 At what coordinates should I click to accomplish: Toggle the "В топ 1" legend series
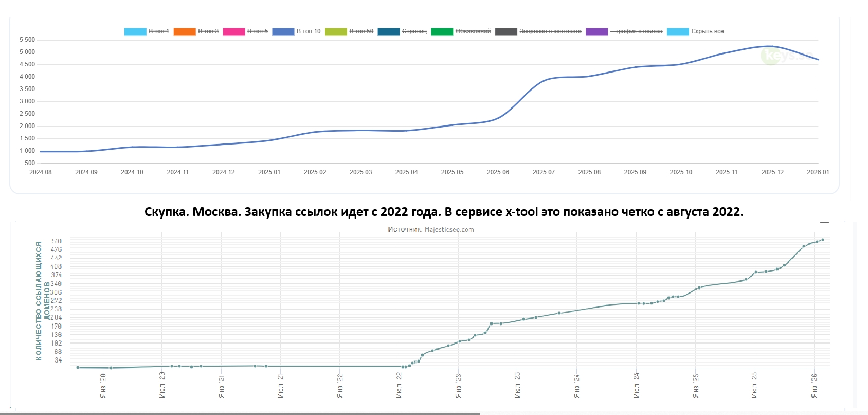(158, 31)
